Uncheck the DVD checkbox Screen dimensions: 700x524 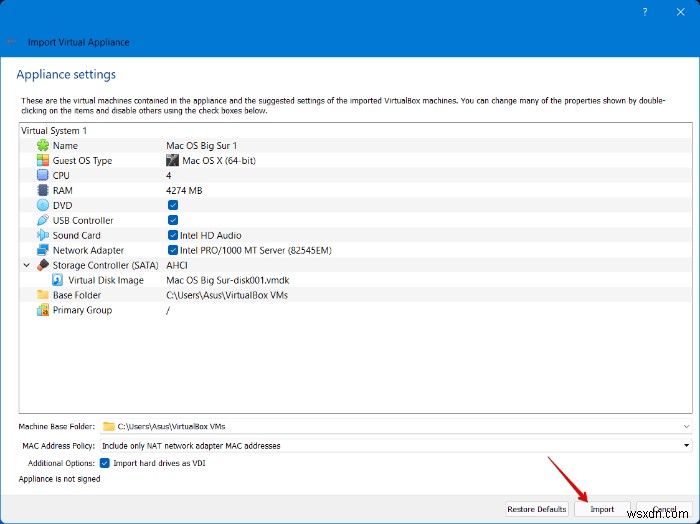pos(173,205)
